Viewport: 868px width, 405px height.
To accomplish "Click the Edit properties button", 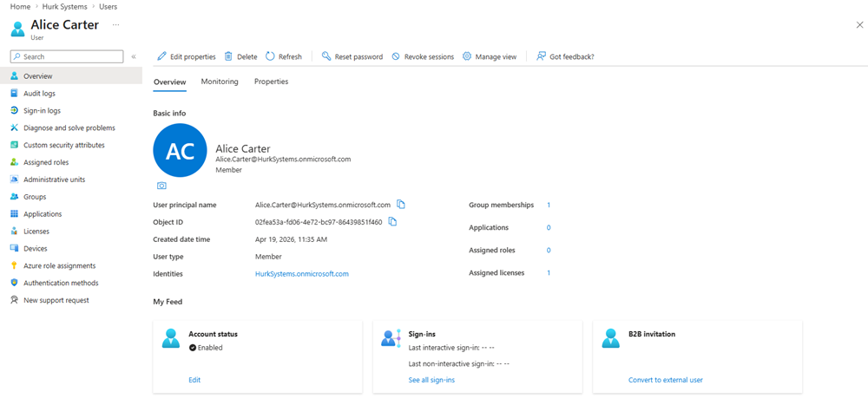I will 187,56.
